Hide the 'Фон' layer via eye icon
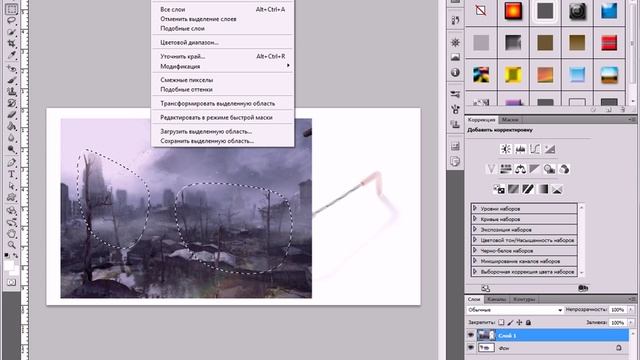Screen dimensions: 640x360 click(x=471, y=348)
